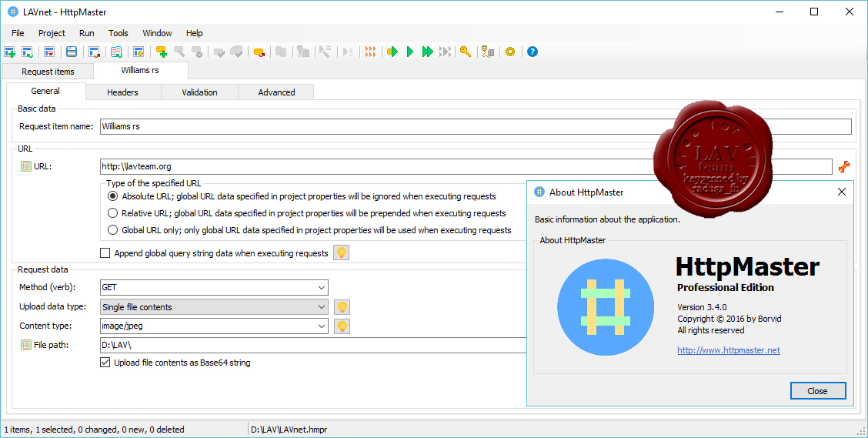This screenshot has height=438, width=868.
Task: Open the Project menu
Action: 52,33
